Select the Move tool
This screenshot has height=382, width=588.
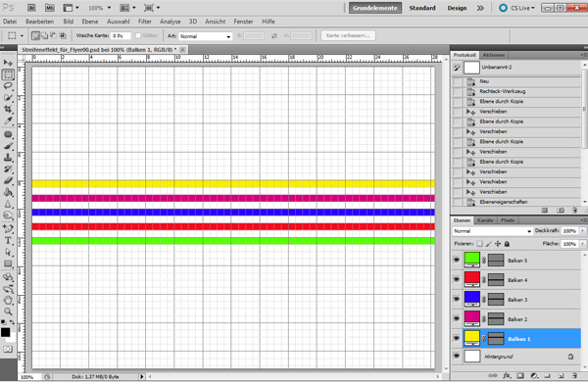[8, 63]
